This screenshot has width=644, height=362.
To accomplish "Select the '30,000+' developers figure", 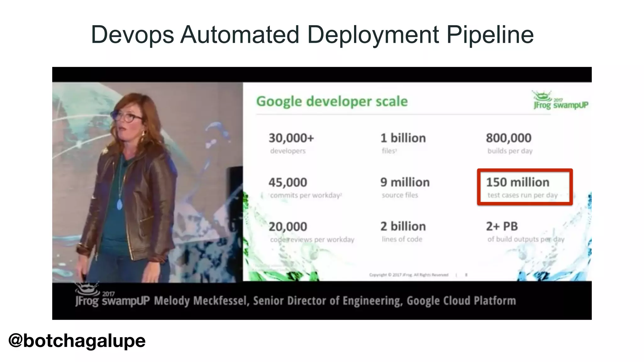I will (291, 138).
